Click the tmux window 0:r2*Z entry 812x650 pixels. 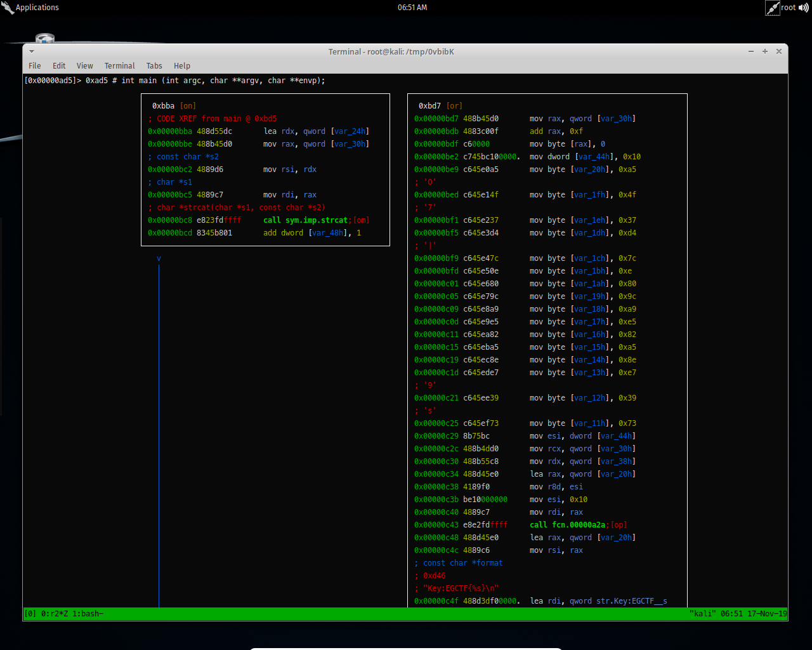(x=55, y=614)
